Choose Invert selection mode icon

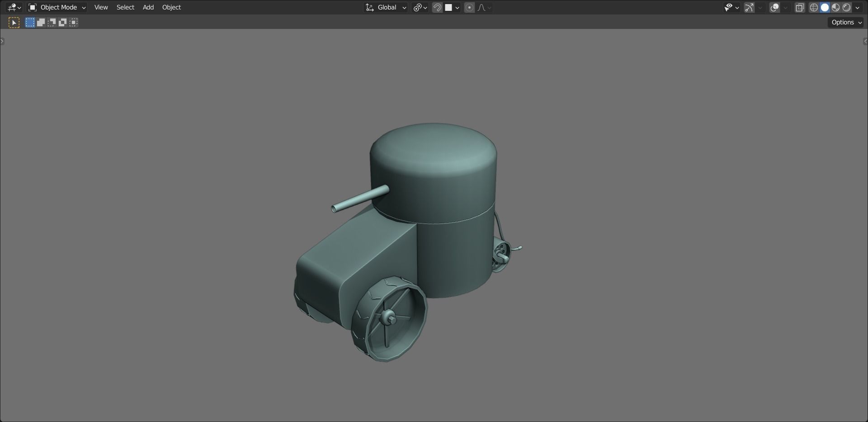click(62, 22)
